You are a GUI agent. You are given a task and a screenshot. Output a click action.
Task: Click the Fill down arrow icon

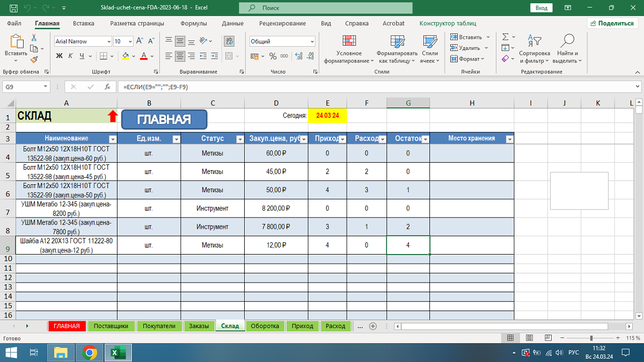(505, 48)
